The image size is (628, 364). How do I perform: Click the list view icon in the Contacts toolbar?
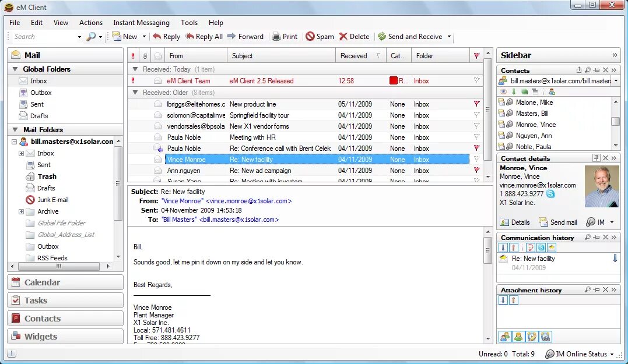pos(535,91)
